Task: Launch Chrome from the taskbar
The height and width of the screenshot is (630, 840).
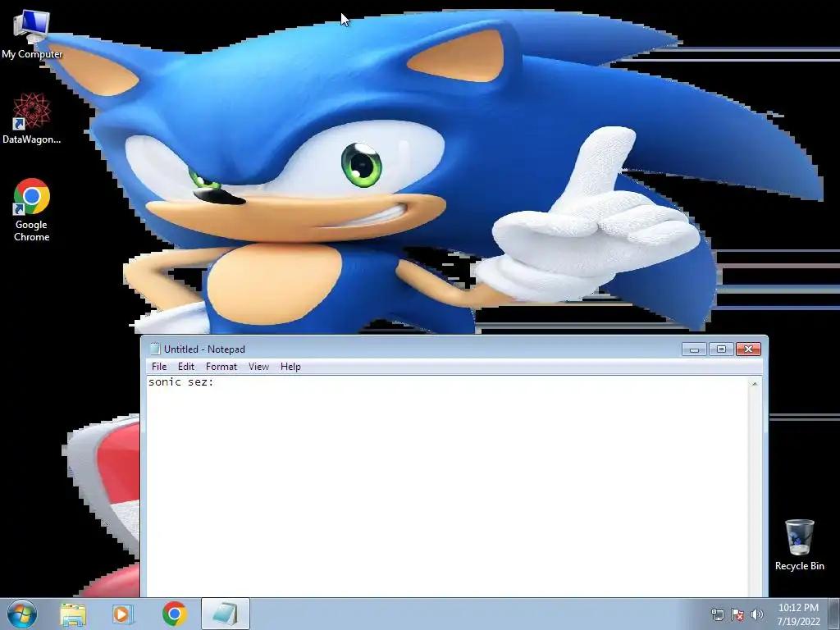Action: pyautogui.click(x=175, y=614)
